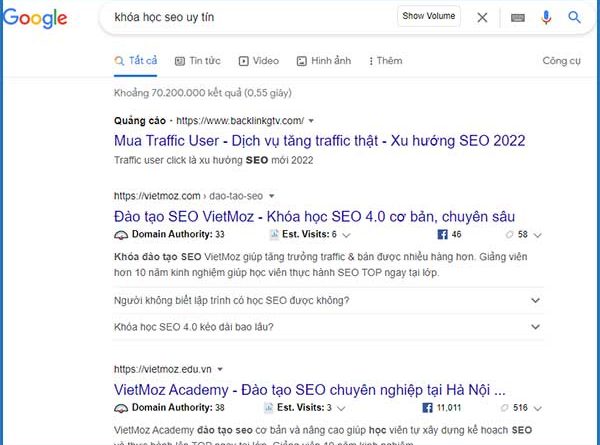Click Domain Authority icon for vietmoz.edu.vn
Image resolution: width=600 pixels, height=445 pixels.
[x=121, y=408]
